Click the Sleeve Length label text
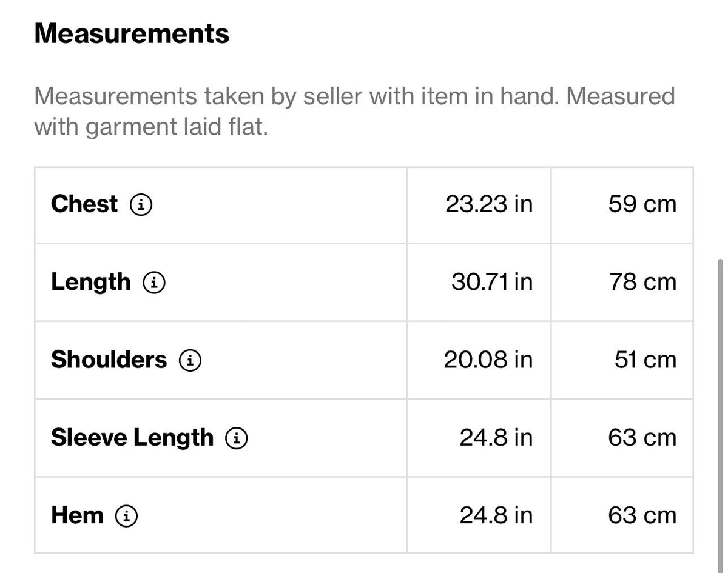Image resolution: width=728 pixels, height=573 pixels. tap(132, 438)
